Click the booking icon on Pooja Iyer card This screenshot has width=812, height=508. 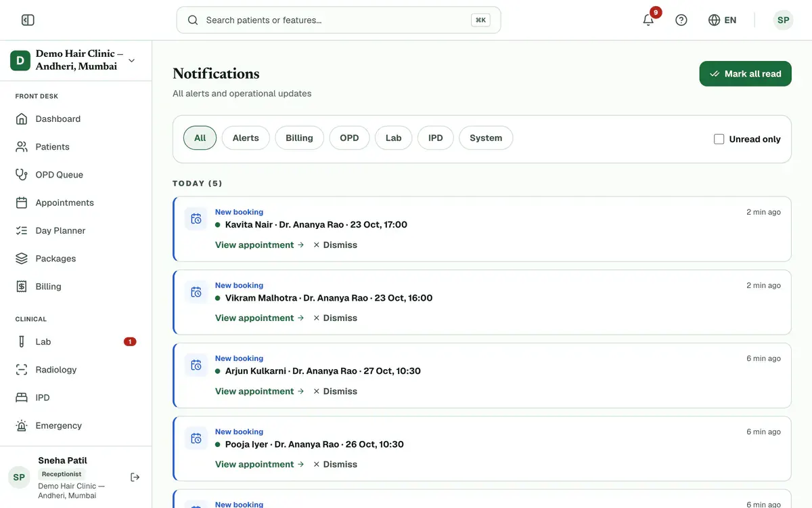click(196, 438)
